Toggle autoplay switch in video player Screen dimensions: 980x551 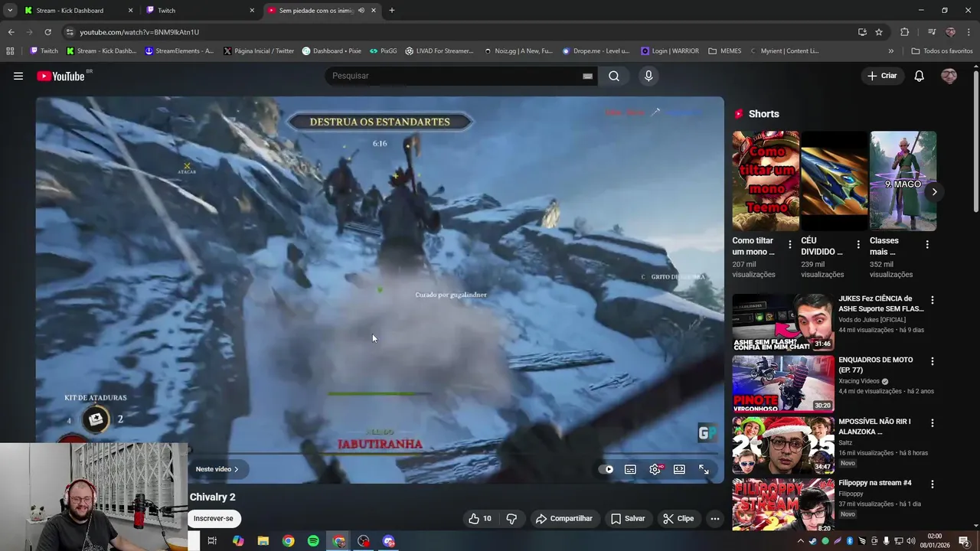pyautogui.click(x=606, y=469)
